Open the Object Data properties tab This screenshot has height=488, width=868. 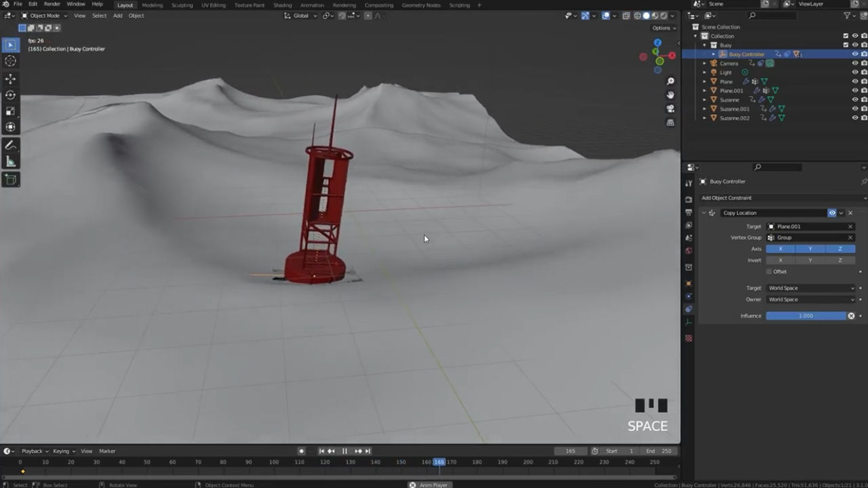(x=688, y=322)
